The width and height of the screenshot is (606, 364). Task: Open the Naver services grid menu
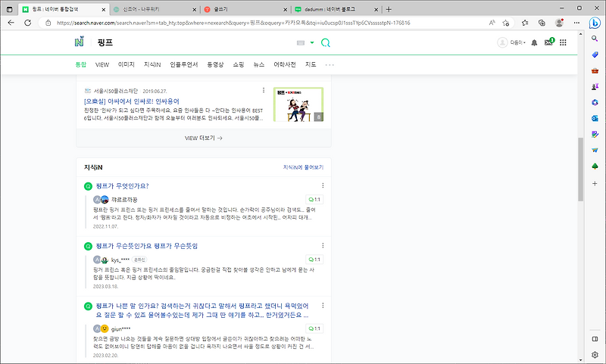[x=563, y=42]
